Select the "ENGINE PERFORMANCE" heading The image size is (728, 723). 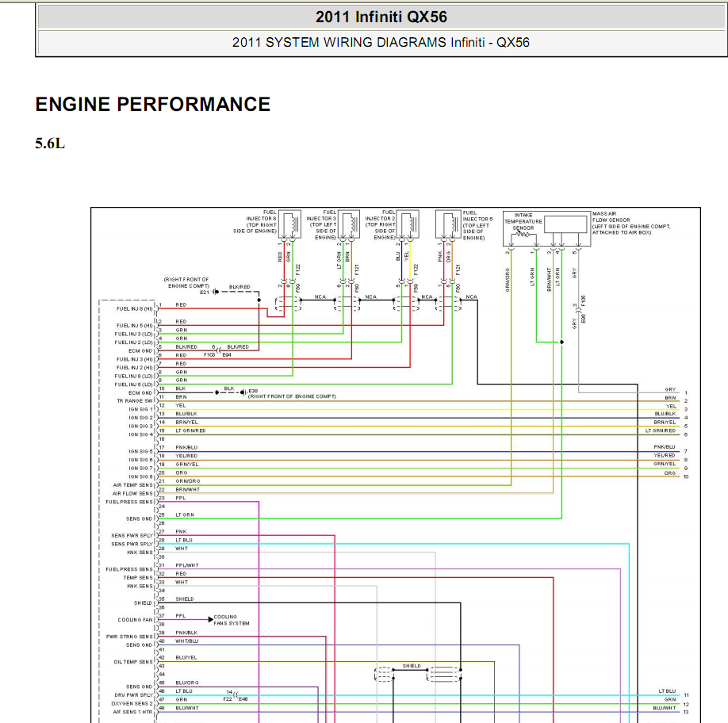pos(153,105)
